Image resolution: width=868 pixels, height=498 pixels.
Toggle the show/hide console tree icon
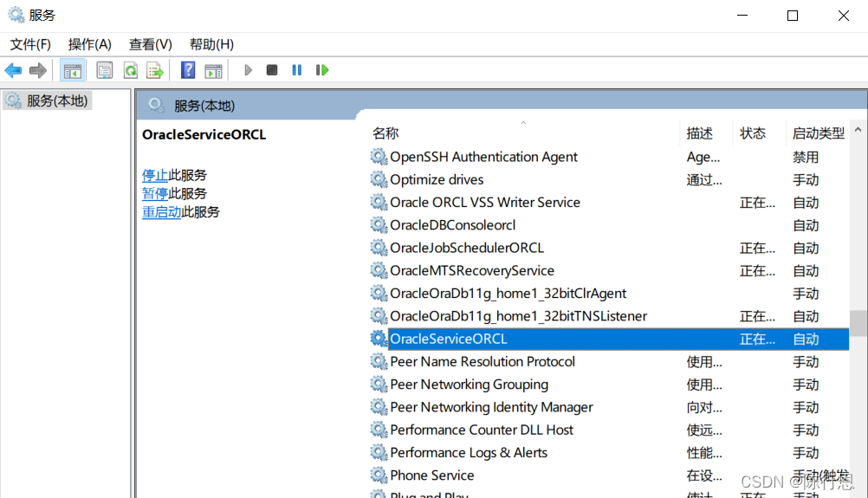coord(73,70)
